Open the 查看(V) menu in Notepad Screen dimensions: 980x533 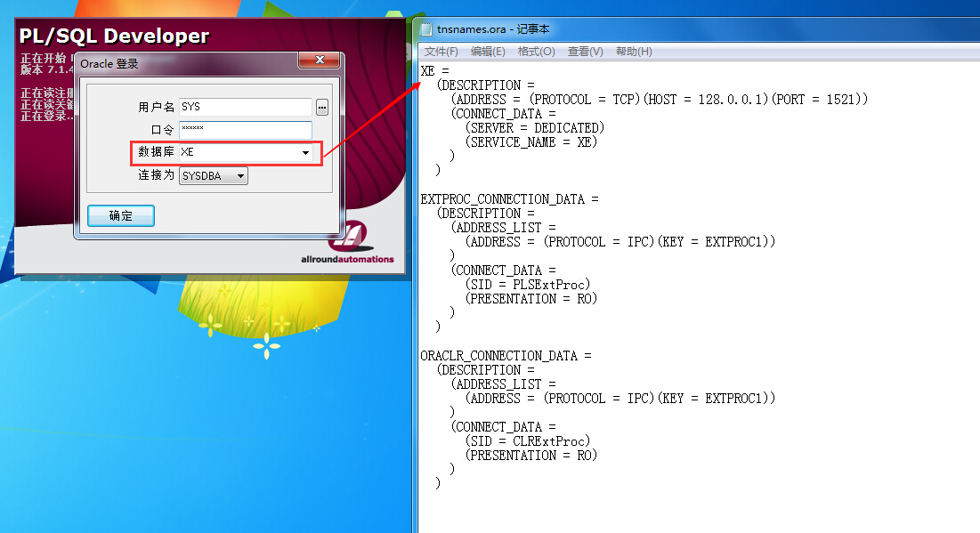pos(585,52)
